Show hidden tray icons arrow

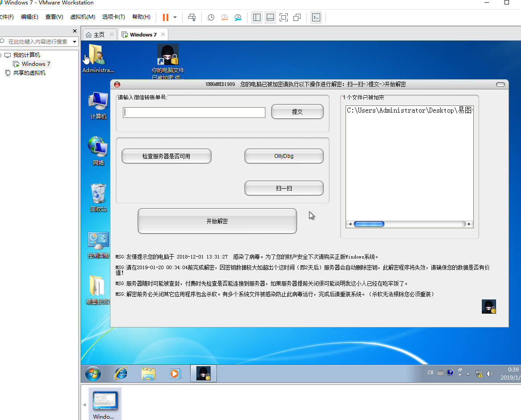(x=468, y=374)
